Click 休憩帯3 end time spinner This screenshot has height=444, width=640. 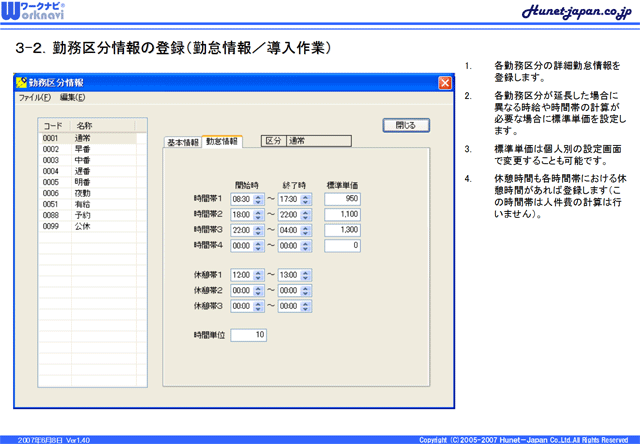306,305
